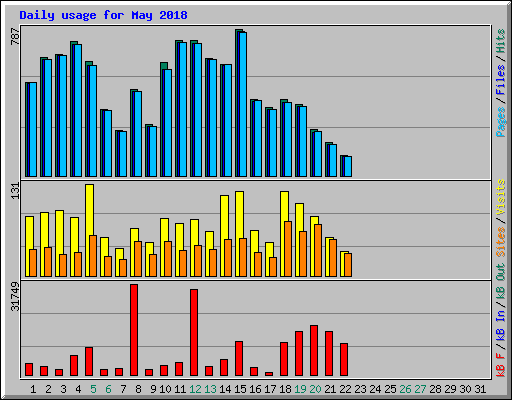
Task: Click the red kB bar for day 15
Action: click(x=239, y=358)
